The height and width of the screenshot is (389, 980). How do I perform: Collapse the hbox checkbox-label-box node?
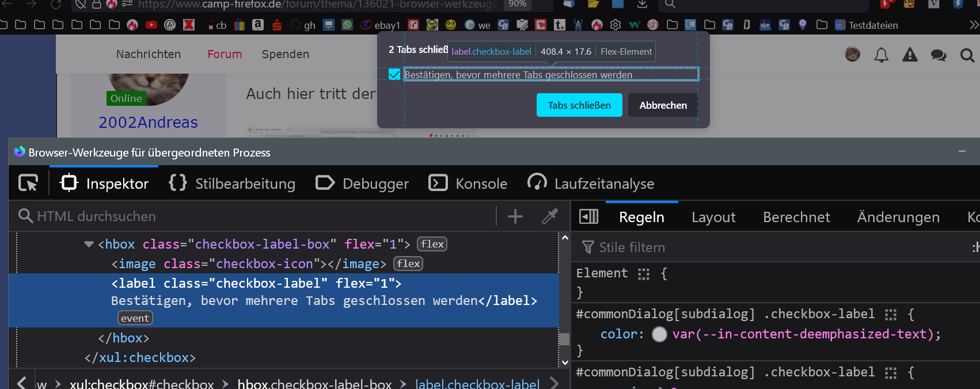click(89, 244)
